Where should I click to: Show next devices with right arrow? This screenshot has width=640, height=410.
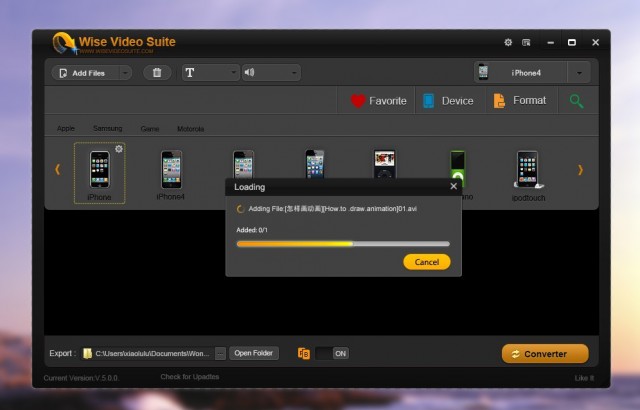tap(580, 170)
